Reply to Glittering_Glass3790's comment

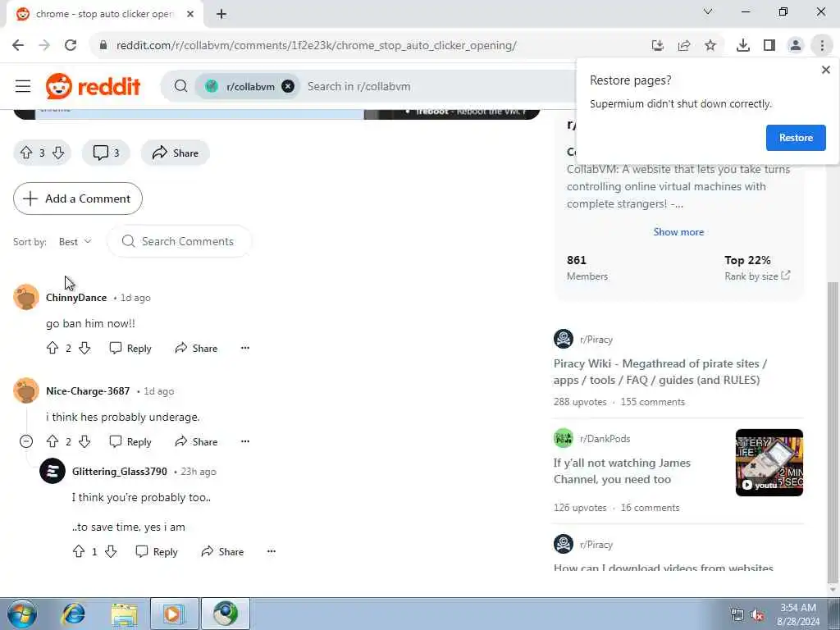[x=157, y=551]
